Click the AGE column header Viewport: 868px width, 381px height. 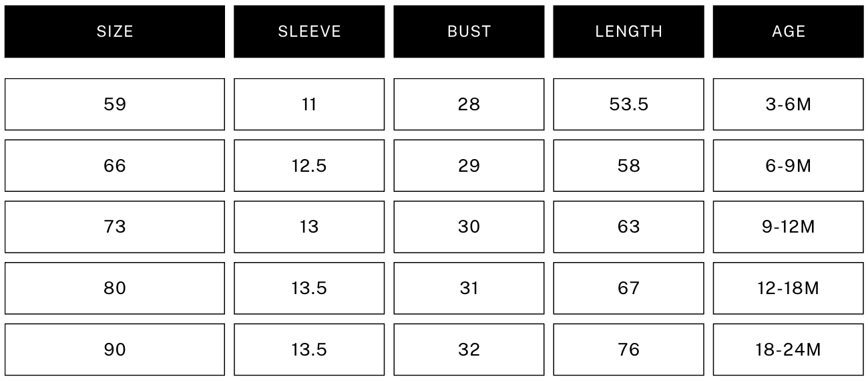click(x=788, y=31)
